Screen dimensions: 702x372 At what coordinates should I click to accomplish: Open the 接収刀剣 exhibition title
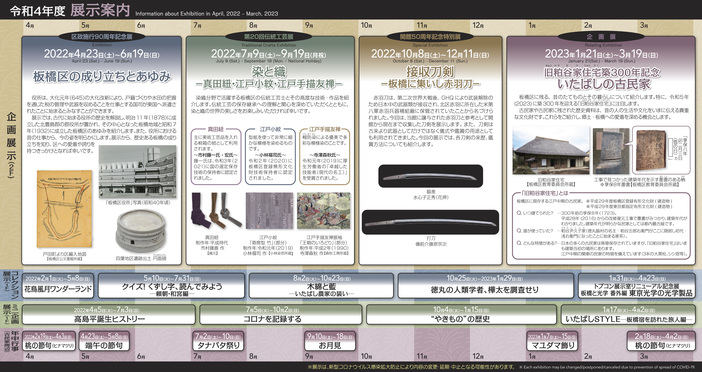(430, 72)
